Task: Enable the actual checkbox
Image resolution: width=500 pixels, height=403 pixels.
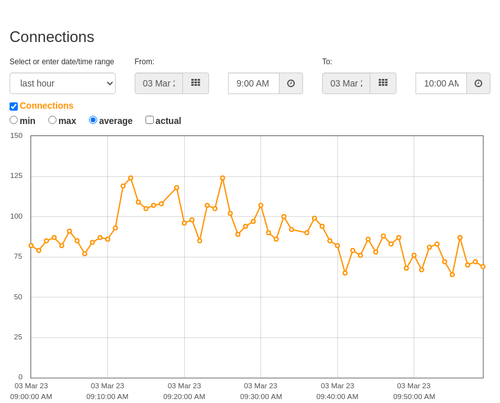Action: coord(149,120)
